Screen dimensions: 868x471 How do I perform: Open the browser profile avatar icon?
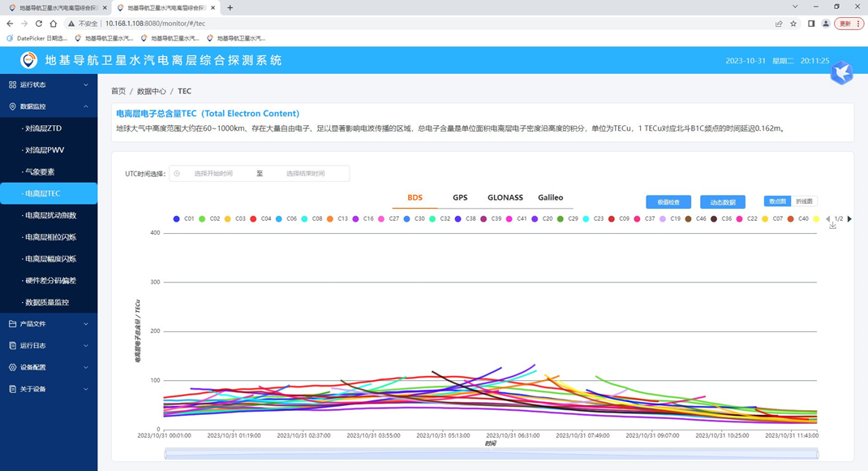825,24
